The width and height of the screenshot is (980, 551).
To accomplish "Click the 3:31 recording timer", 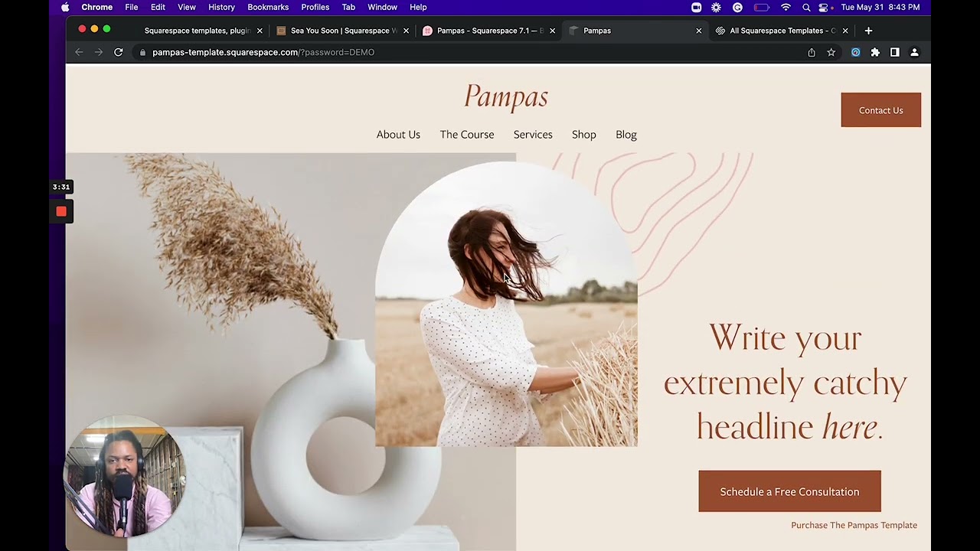I will [x=61, y=187].
